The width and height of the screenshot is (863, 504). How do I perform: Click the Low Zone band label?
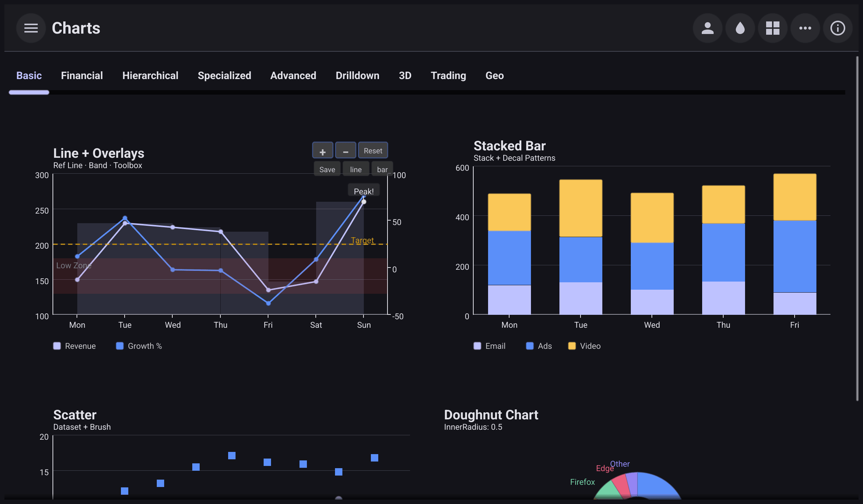[74, 265]
